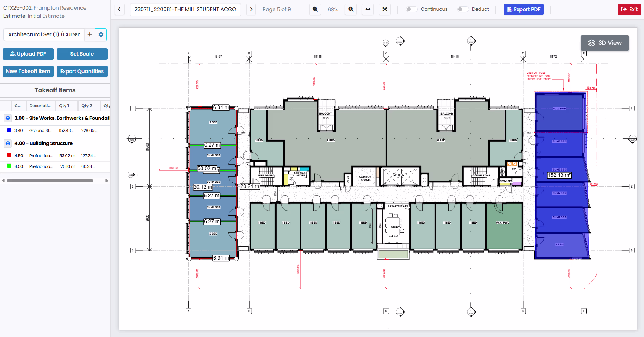Zoom in with the magnifier plus icon
Image resolution: width=644 pixels, height=337 pixels.
pyautogui.click(x=351, y=9)
